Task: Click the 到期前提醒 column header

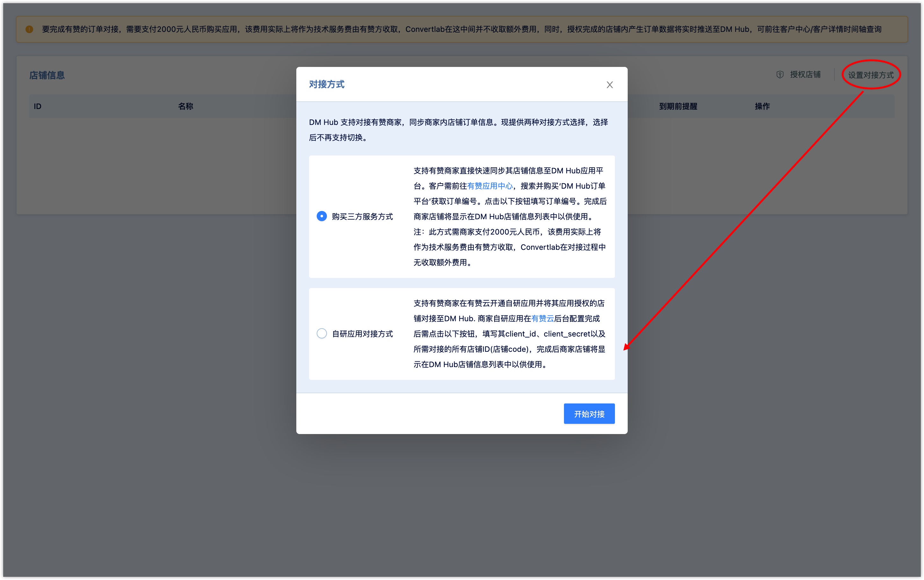Action: click(678, 106)
